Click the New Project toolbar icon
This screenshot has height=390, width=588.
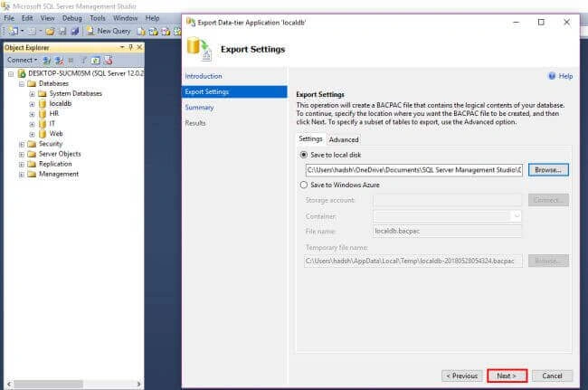pos(14,31)
